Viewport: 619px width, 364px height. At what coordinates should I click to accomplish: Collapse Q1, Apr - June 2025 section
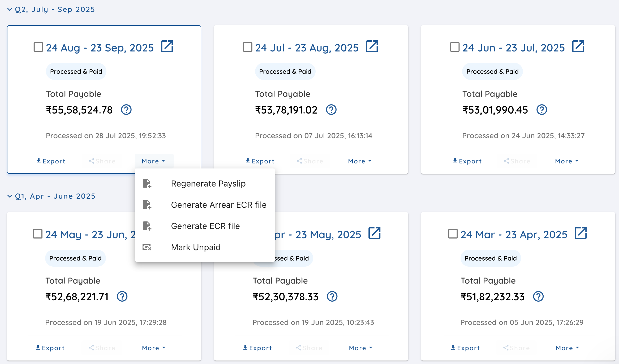pyautogui.click(x=10, y=196)
